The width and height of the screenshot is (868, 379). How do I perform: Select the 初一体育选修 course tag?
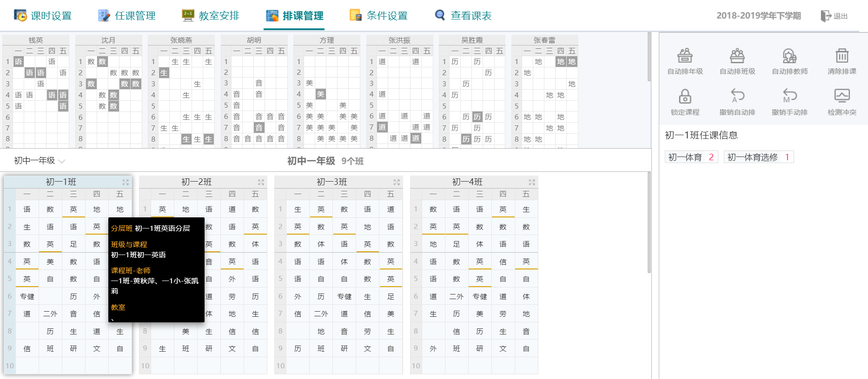point(758,157)
